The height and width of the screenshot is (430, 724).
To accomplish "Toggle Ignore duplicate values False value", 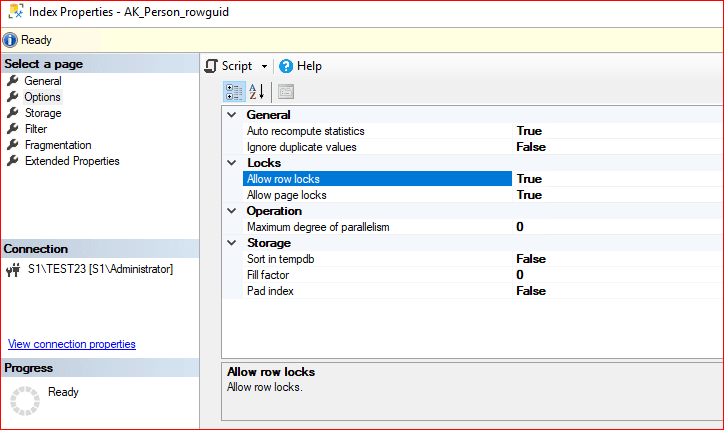I will click(x=531, y=147).
